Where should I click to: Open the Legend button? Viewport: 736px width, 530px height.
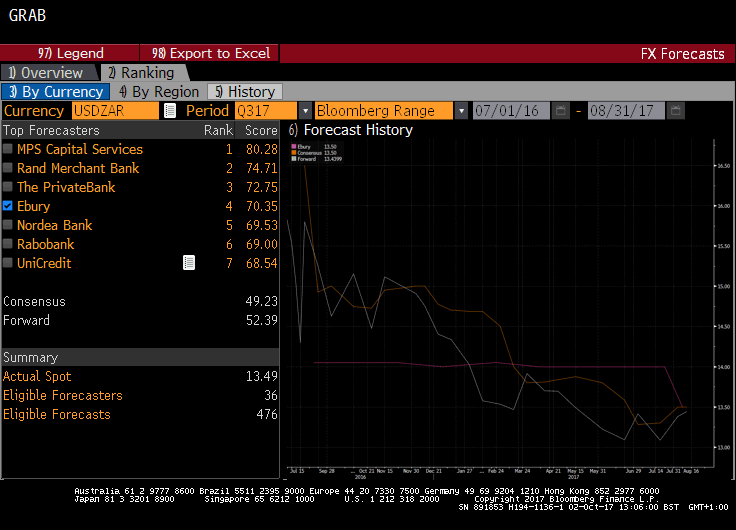point(70,53)
